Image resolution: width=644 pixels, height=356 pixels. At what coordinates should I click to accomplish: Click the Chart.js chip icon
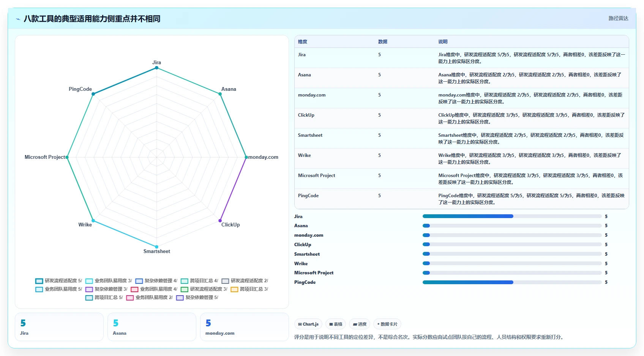[x=300, y=324]
